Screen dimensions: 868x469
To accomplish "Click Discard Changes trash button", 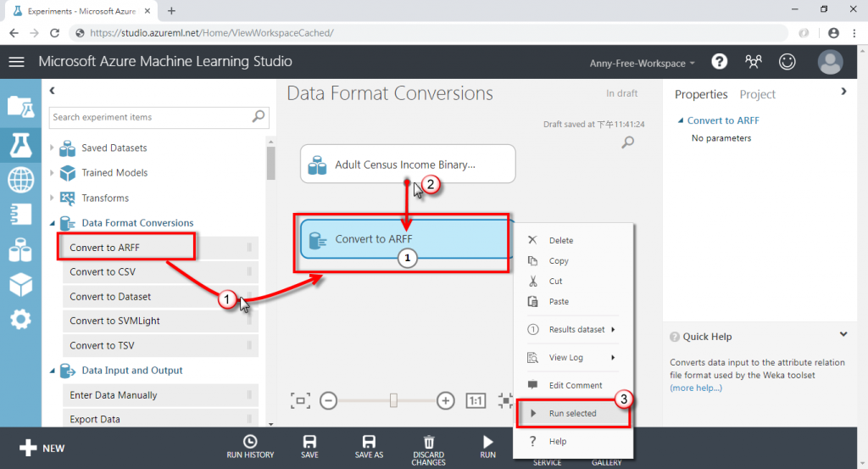I will 428,450.
